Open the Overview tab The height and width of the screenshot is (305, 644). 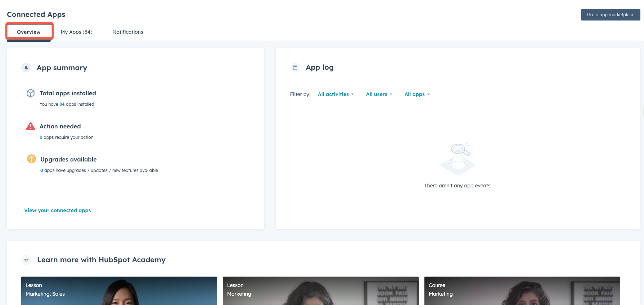click(x=29, y=32)
